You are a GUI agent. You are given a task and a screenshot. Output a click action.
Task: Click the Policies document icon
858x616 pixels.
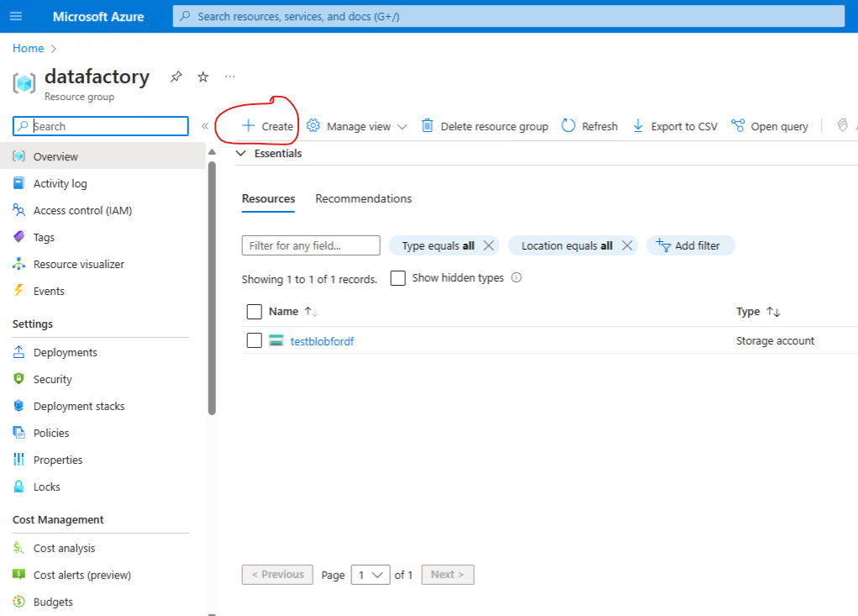(18, 432)
